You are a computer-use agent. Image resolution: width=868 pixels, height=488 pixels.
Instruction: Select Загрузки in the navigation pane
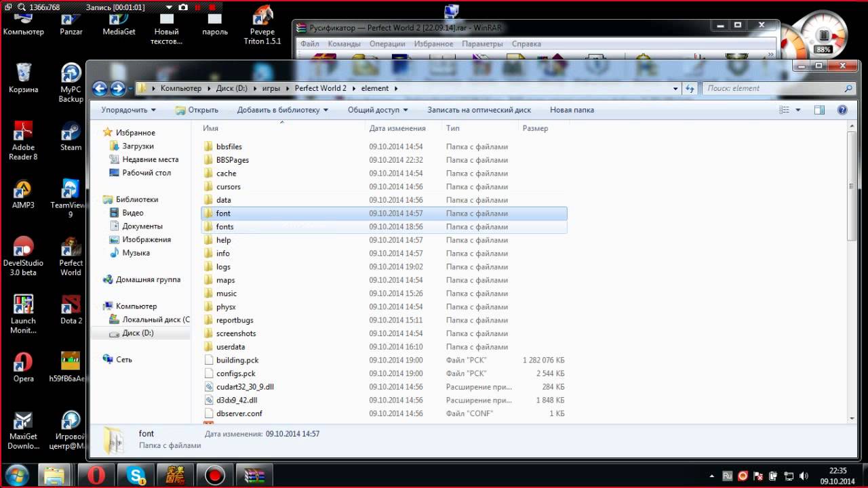point(138,146)
